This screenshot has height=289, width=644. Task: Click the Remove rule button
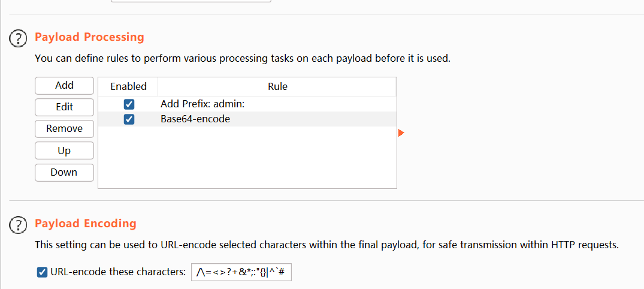64,129
